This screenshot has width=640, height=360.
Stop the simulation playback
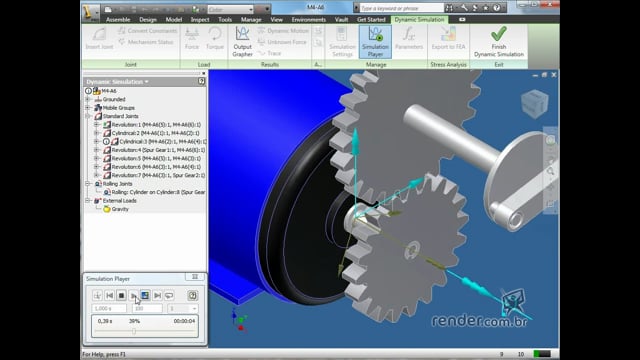(121, 295)
